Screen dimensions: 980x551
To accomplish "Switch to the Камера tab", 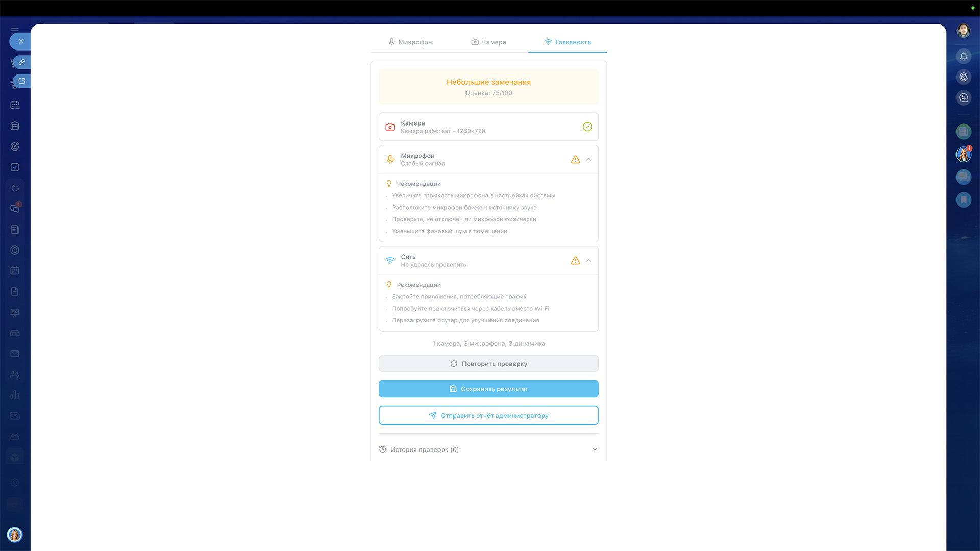I will click(488, 42).
